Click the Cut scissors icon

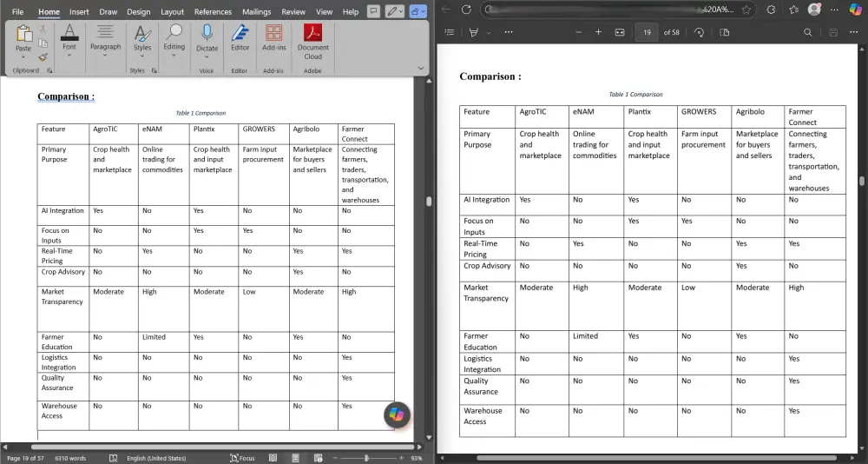click(x=43, y=29)
